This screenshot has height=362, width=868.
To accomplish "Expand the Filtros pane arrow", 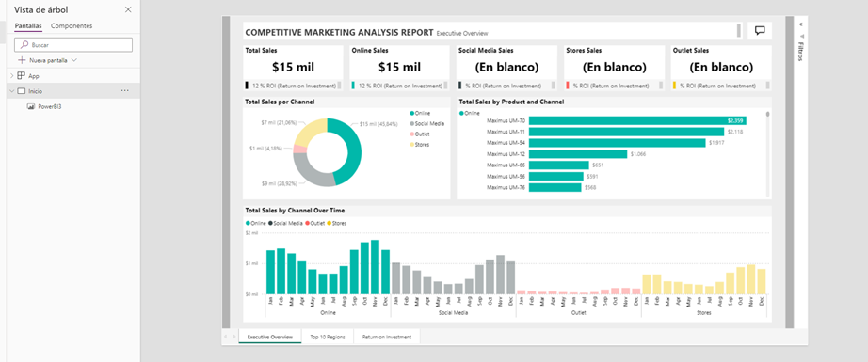I will pyautogui.click(x=800, y=24).
